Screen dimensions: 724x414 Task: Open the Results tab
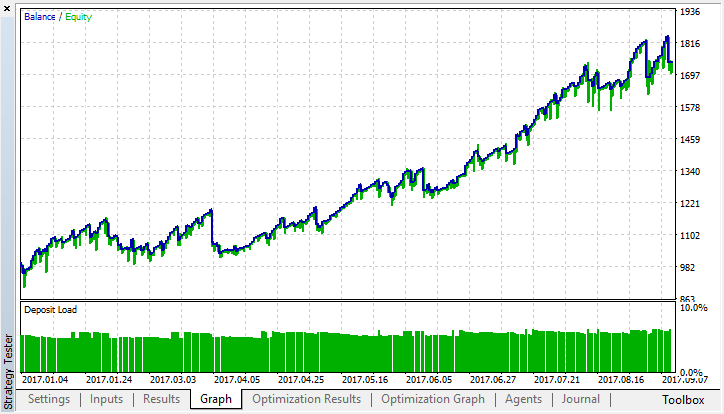[161, 399]
